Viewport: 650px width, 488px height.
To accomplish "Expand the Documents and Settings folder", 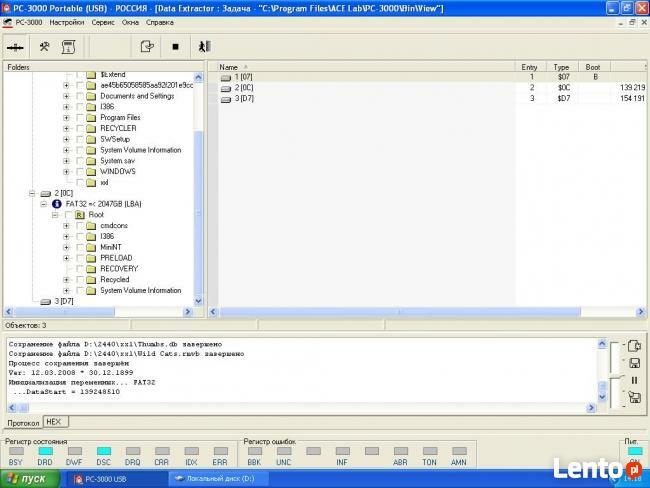I will [x=67, y=96].
